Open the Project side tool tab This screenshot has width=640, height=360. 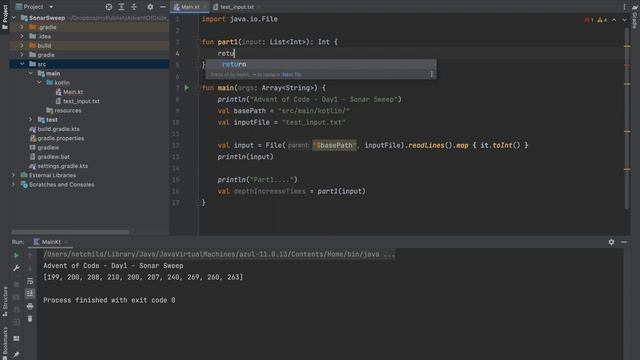(x=5, y=16)
